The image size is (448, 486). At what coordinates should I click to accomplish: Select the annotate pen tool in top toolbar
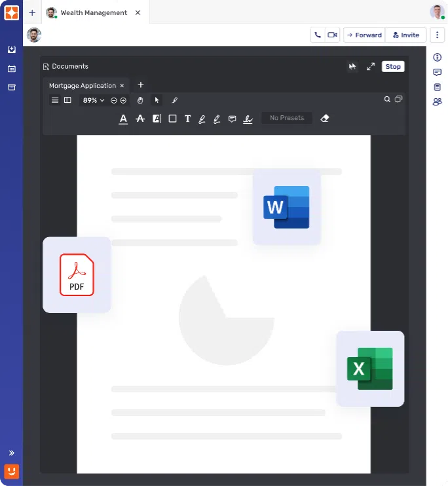pos(175,100)
